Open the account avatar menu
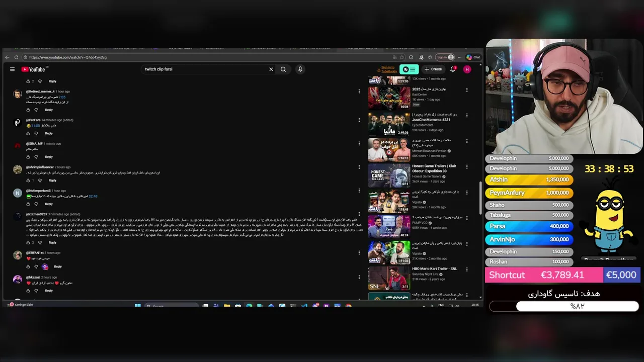The width and height of the screenshot is (644, 362). click(x=467, y=69)
